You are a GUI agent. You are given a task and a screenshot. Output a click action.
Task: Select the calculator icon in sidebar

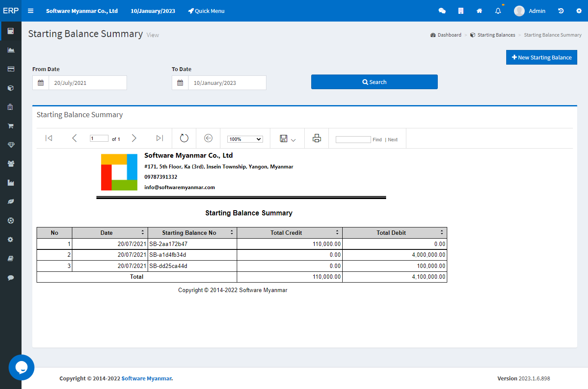11,31
